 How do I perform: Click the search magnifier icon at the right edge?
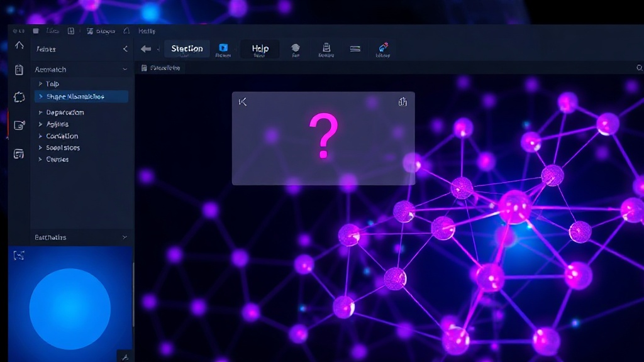pyautogui.click(x=640, y=68)
